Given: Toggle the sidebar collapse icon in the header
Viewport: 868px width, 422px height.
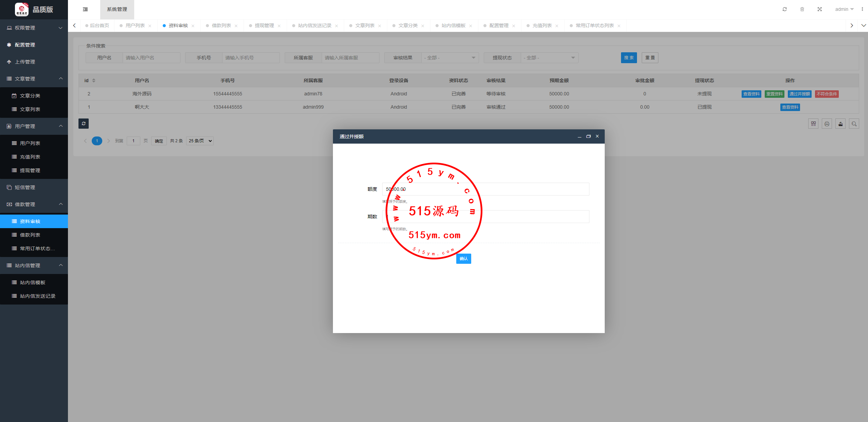Looking at the screenshot, I should click(85, 10).
